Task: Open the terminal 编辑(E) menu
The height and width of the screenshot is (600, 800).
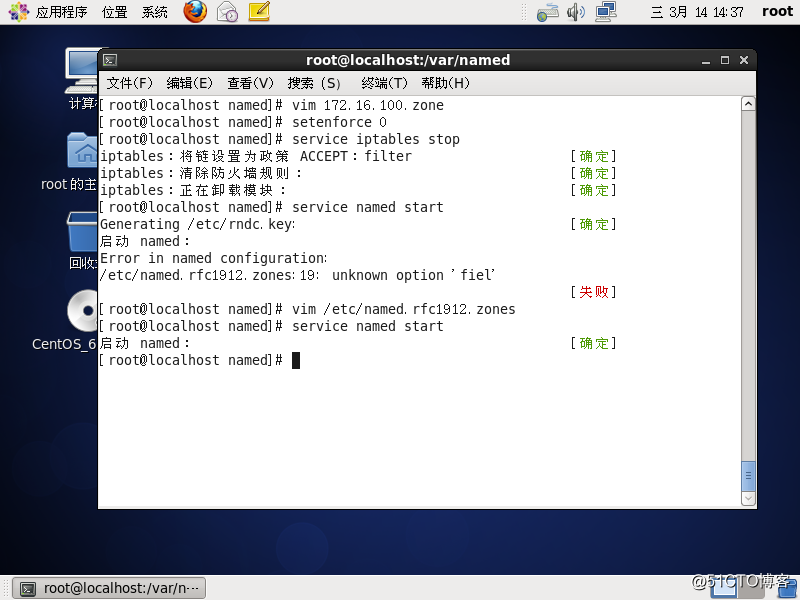Action: tap(190, 83)
